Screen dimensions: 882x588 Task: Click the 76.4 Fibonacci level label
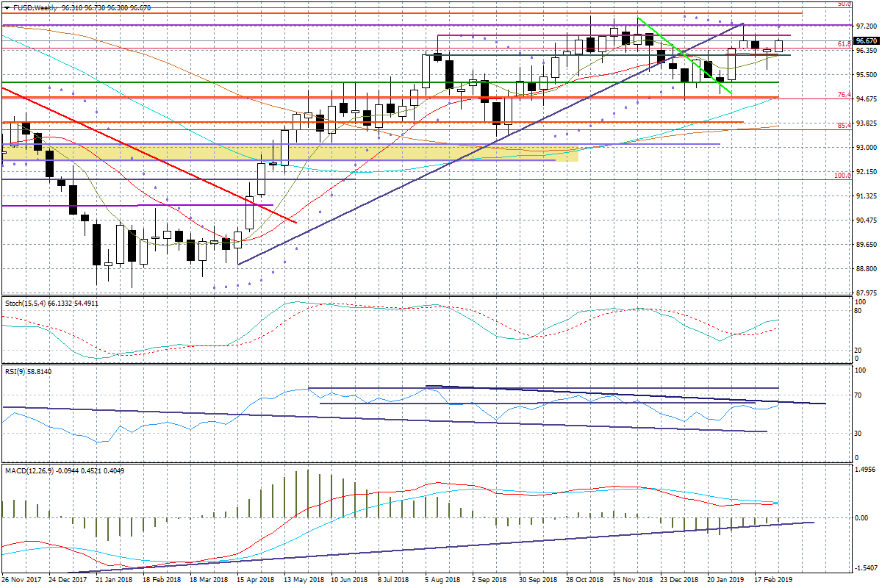(x=844, y=95)
